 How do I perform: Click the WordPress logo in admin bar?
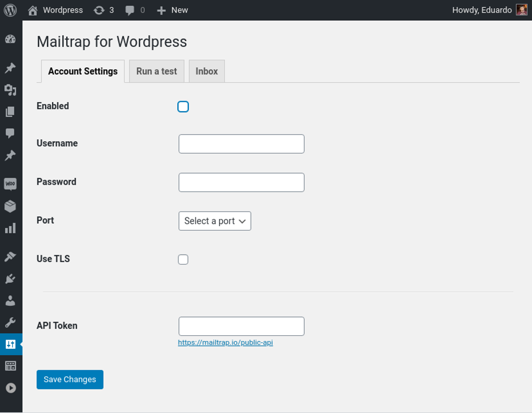[x=10, y=10]
